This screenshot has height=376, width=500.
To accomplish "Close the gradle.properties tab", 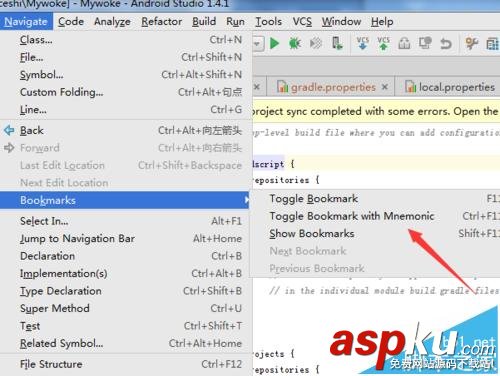I will (385, 87).
